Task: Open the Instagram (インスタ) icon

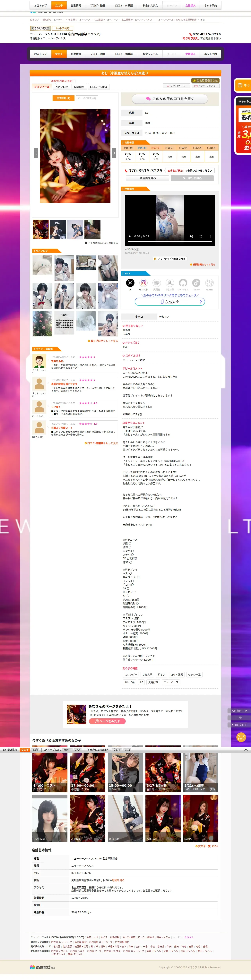Action: click(143, 283)
